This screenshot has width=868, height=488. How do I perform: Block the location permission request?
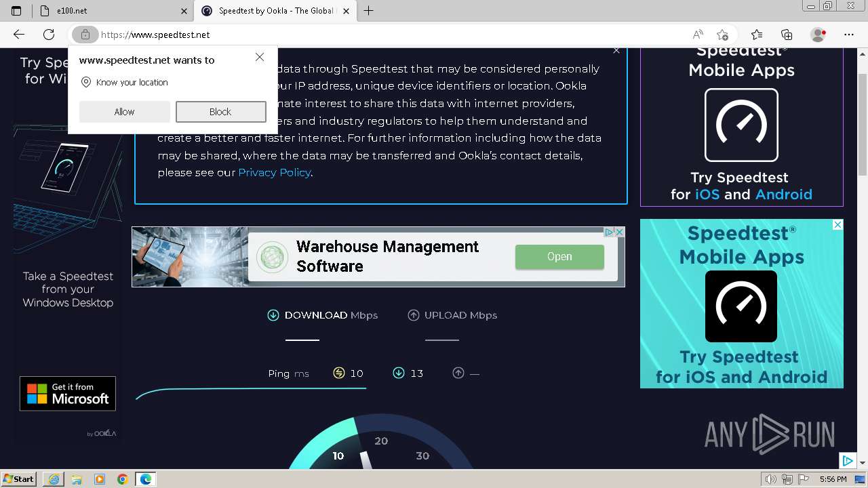(220, 112)
